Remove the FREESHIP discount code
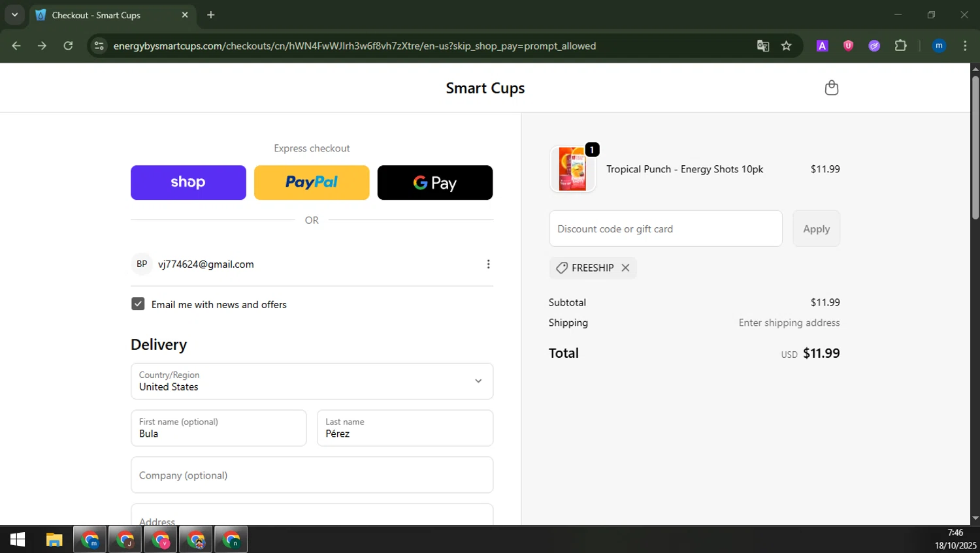This screenshot has width=980, height=553. pos(625,268)
